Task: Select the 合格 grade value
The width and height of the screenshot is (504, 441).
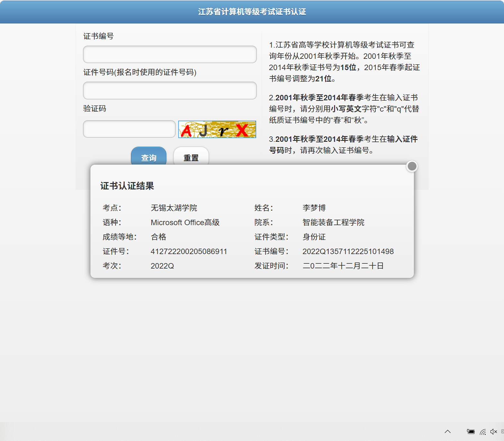Action: pos(158,237)
